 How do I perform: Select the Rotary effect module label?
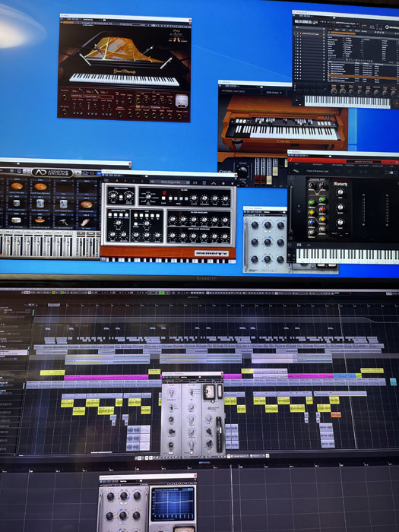(x=340, y=184)
